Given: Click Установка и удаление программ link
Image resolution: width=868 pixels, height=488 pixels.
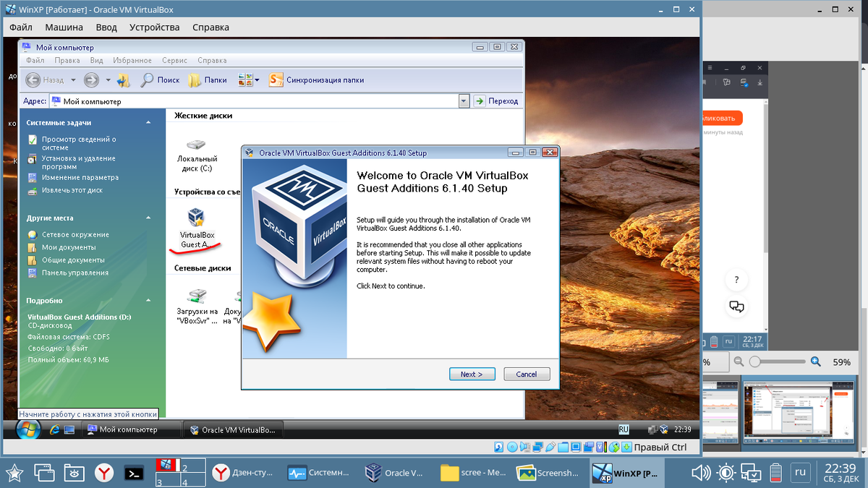Looking at the screenshot, I should click(78, 162).
